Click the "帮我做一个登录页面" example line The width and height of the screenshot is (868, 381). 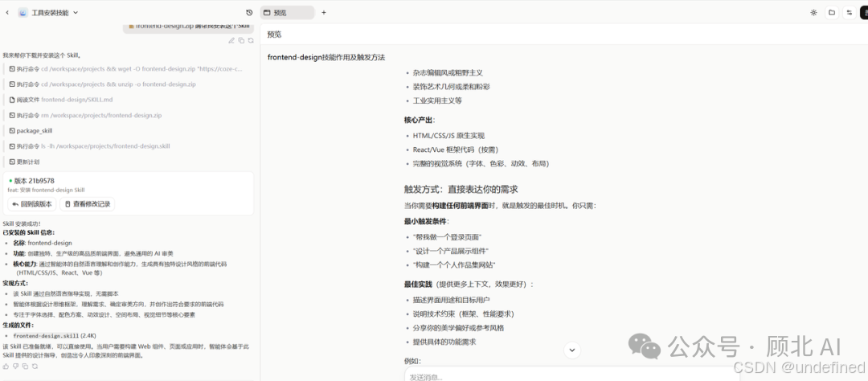point(447,236)
